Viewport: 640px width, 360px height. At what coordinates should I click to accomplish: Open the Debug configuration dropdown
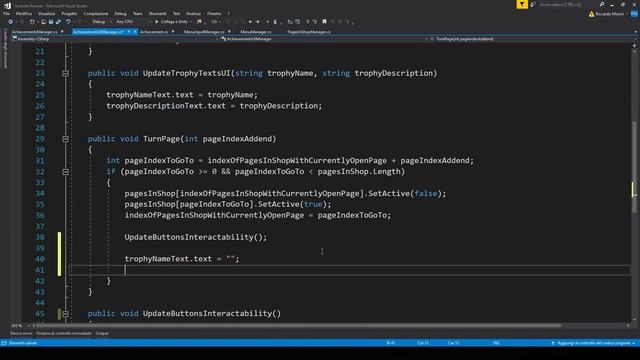coord(101,22)
